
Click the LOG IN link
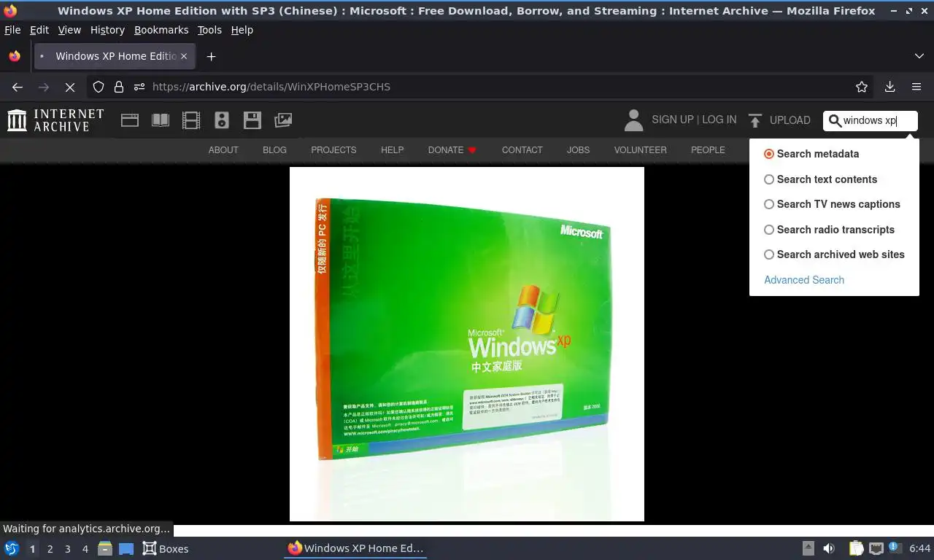point(719,120)
